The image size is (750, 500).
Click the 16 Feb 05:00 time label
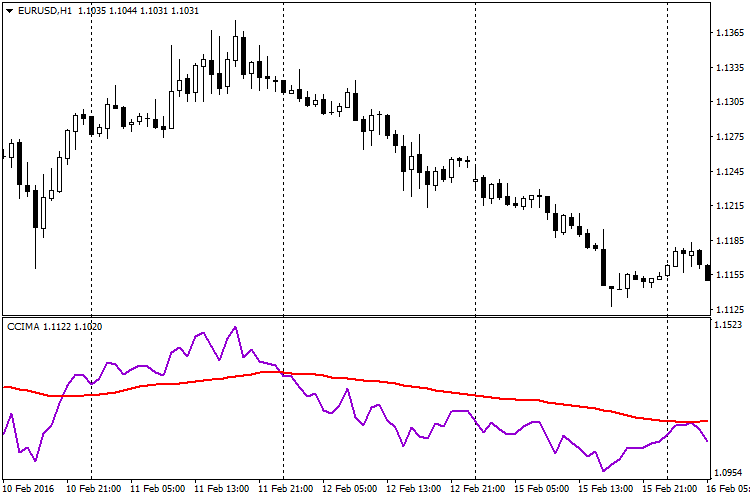(x=727, y=489)
